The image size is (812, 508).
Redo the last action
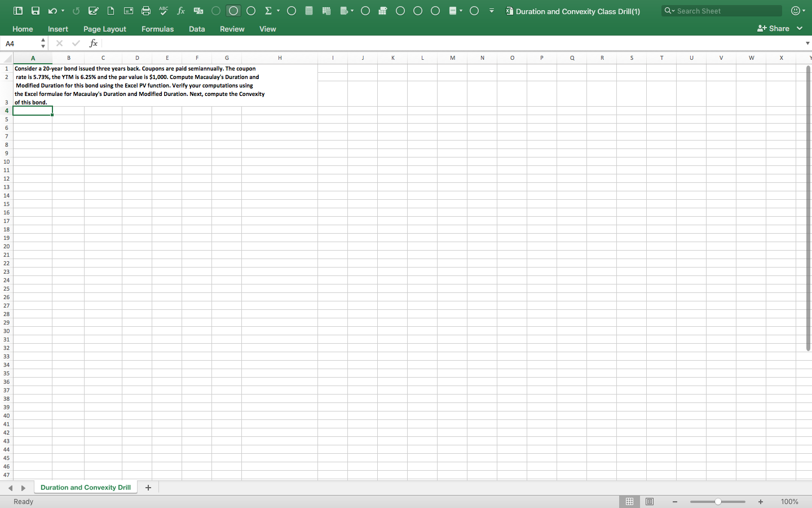76,10
